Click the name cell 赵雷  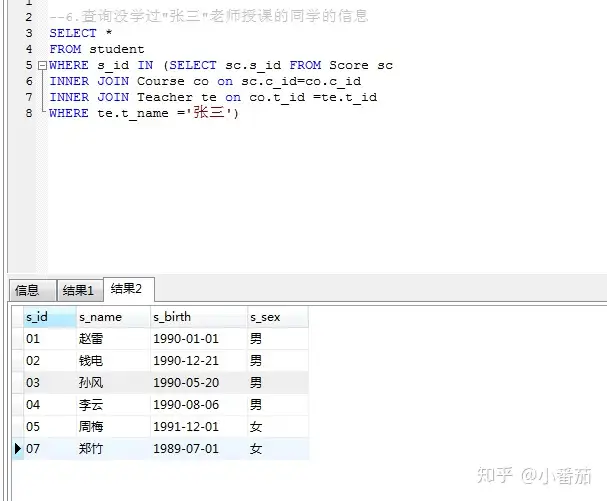(113, 339)
